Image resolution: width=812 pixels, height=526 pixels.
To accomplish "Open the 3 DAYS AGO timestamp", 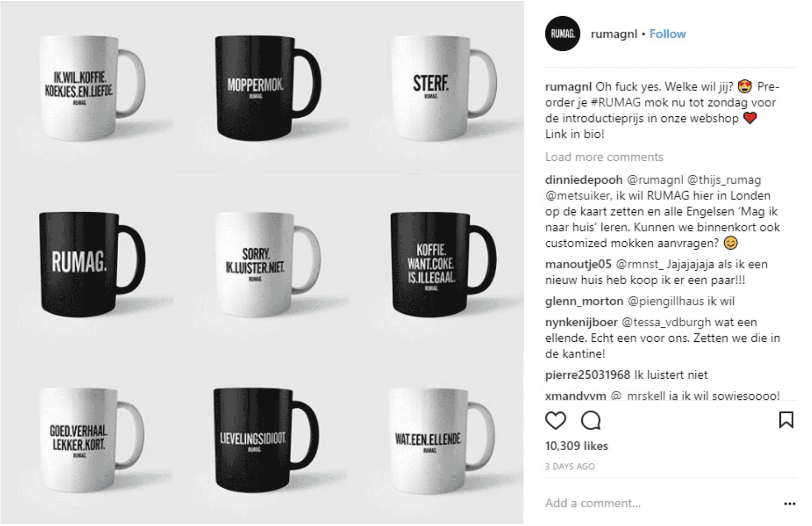I will click(x=570, y=466).
